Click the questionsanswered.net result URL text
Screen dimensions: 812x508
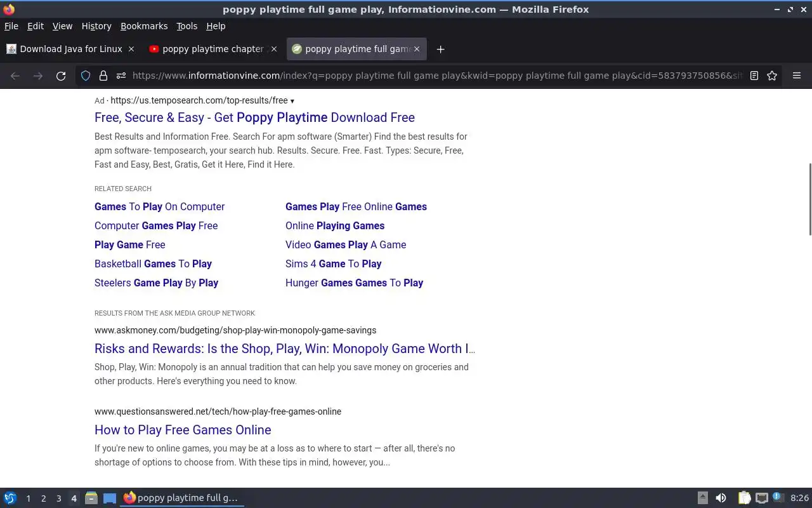[218, 411]
